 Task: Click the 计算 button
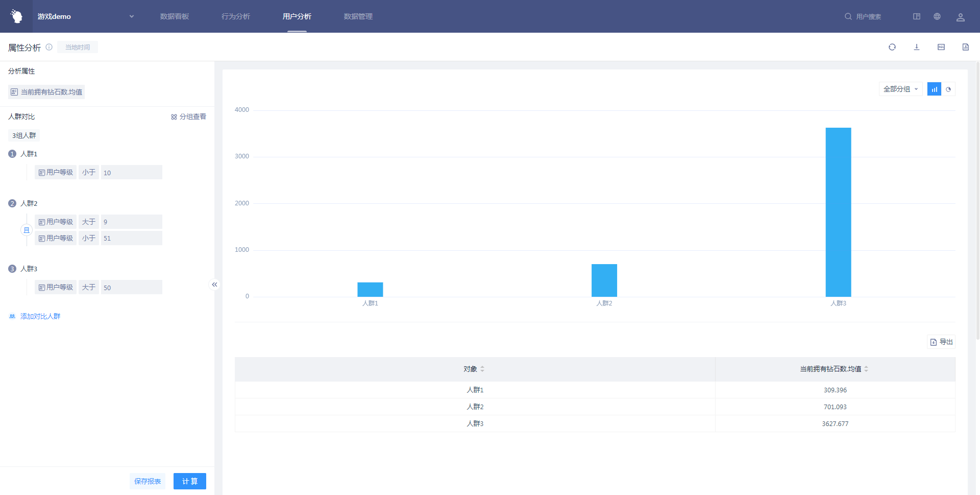pyautogui.click(x=189, y=481)
